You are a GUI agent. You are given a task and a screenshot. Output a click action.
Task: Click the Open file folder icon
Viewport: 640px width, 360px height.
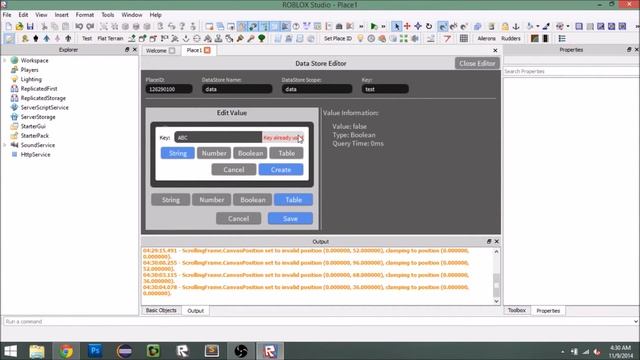19,27
